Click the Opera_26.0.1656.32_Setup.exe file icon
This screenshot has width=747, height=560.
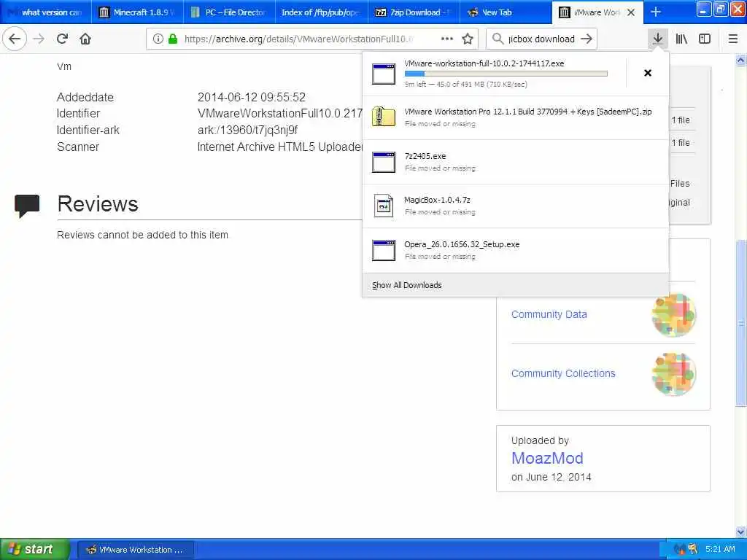tap(384, 250)
